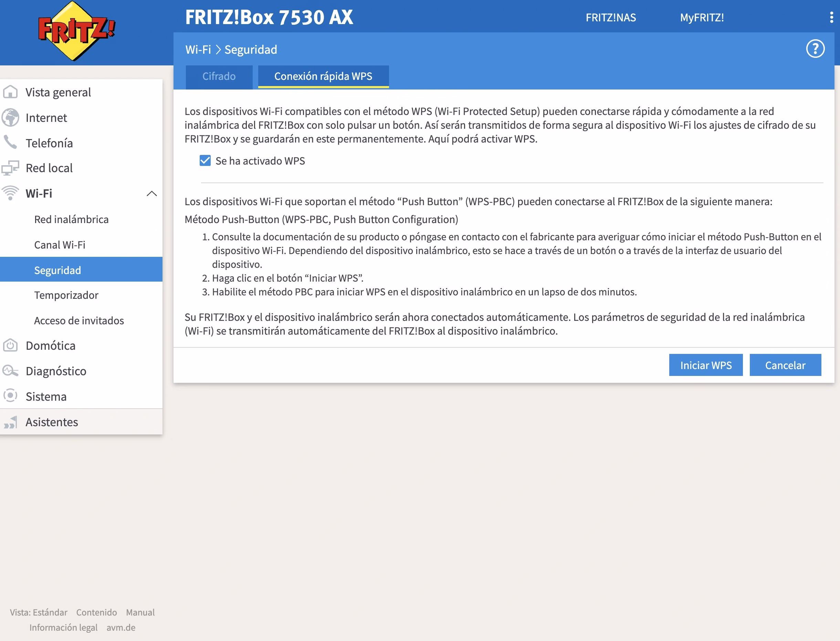Select the Wi-Fi menu label
This screenshot has height=641, width=840.
click(39, 193)
